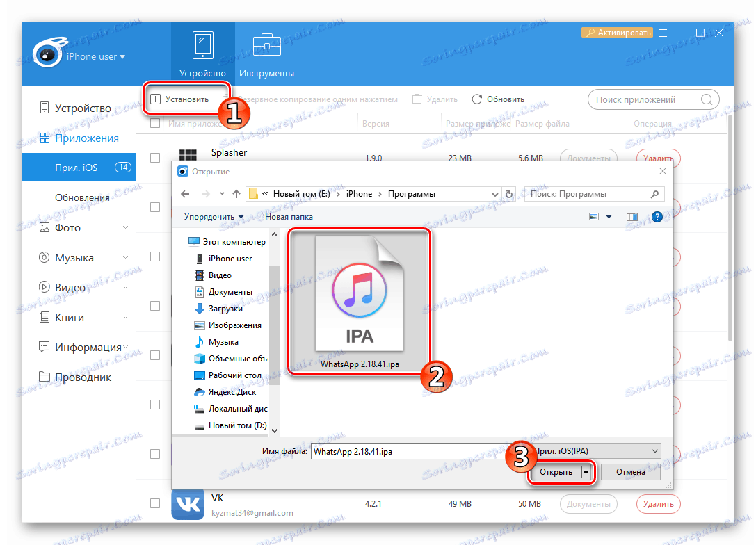756x545 pixels.
Task: Click Удалить button in Splasher row
Action: (x=658, y=158)
